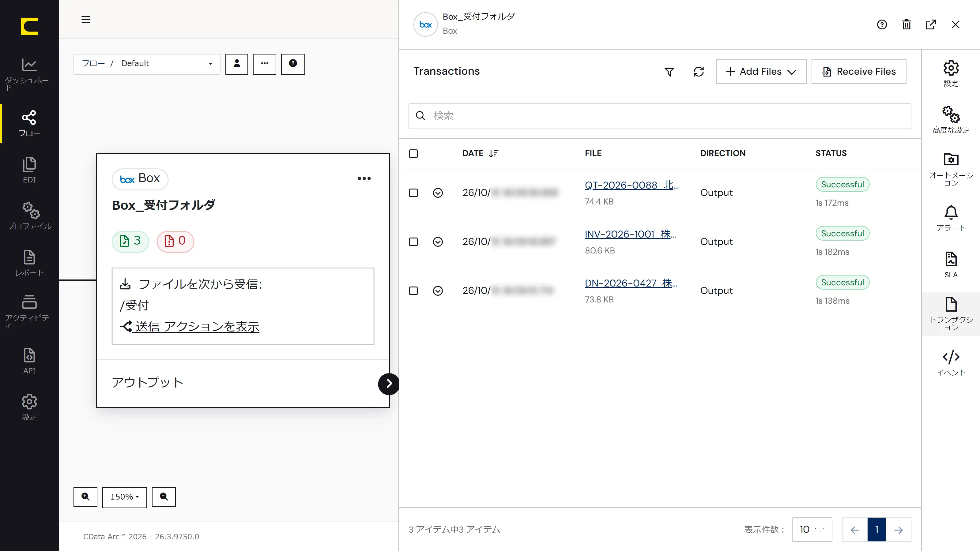Click the help icon in the connector header
Viewport: 980px width, 551px height.
(882, 25)
